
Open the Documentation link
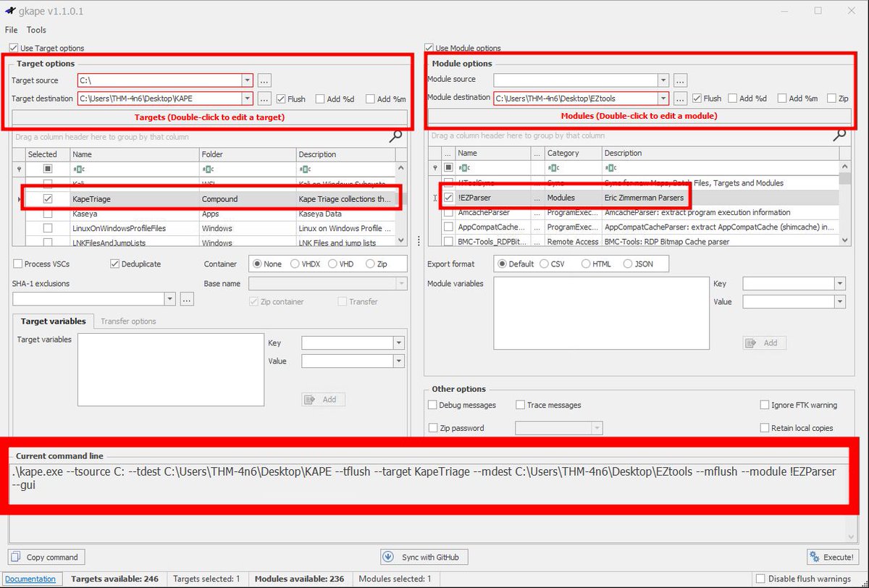click(x=30, y=579)
